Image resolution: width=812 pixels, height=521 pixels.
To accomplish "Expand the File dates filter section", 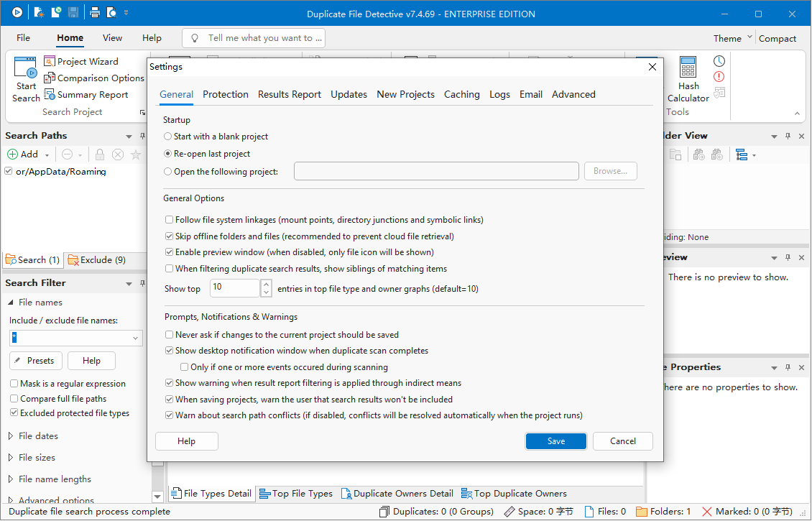I will (x=11, y=436).
